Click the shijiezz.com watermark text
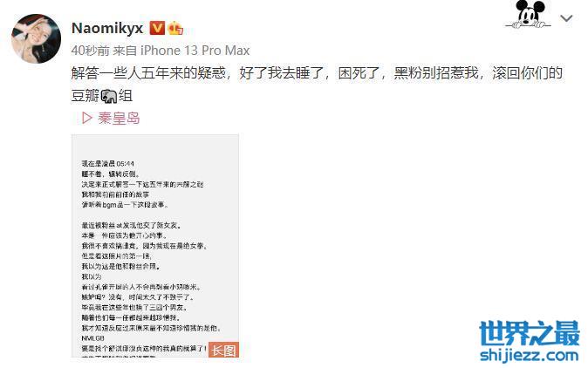The height and width of the screenshot is (368, 588). [x=530, y=355]
